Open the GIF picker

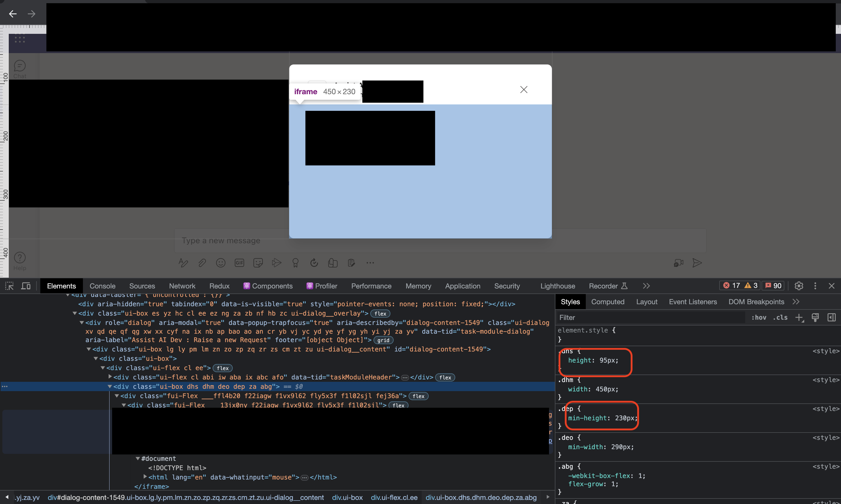pyautogui.click(x=239, y=262)
